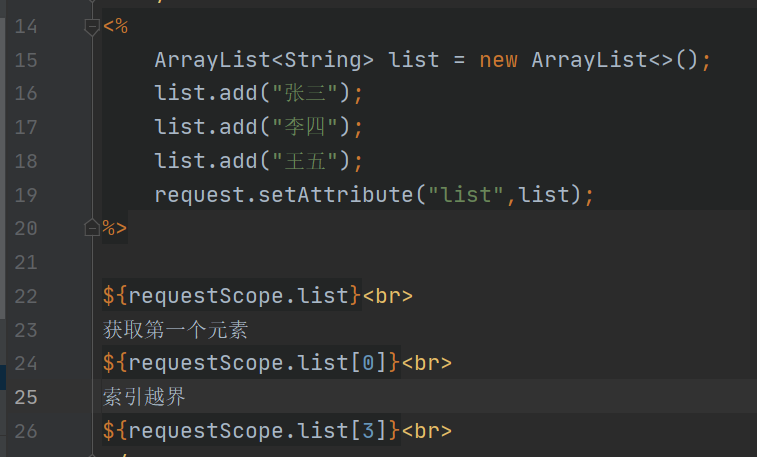Click the <br> tag on line 26
Screen dimensions: 757x457
pyautogui.click(x=427, y=430)
